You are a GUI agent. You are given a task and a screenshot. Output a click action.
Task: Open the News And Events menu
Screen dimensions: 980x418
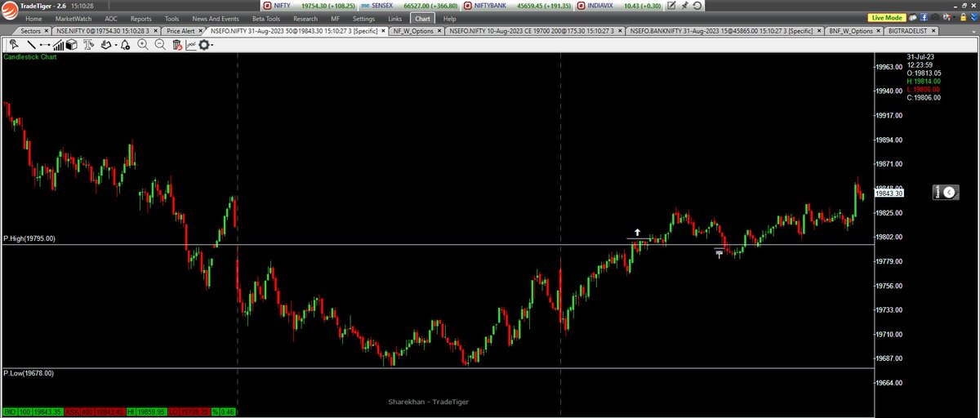(x=215, y=18)
